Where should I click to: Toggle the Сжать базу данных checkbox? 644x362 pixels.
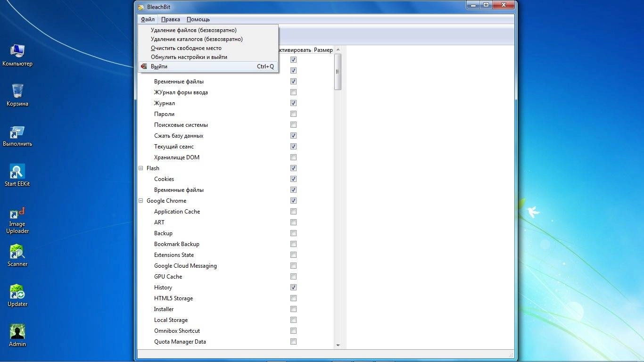[293, 136]
